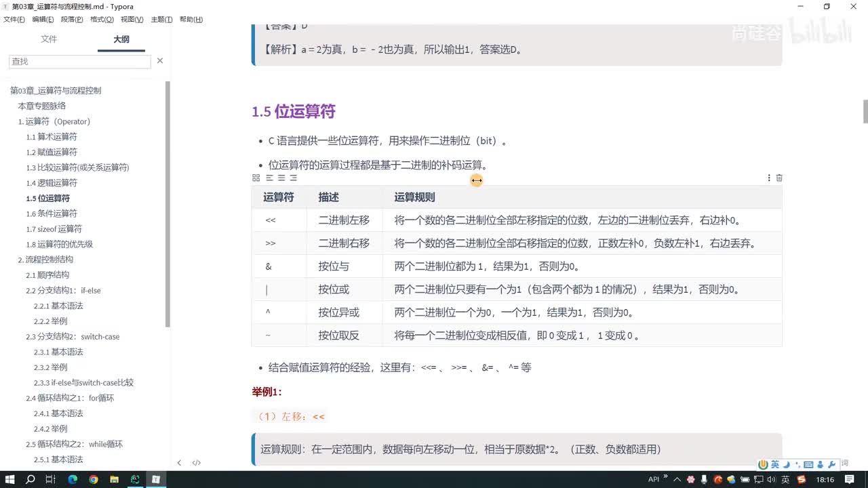Toggle source code mode icon

(x=196, y=463)
